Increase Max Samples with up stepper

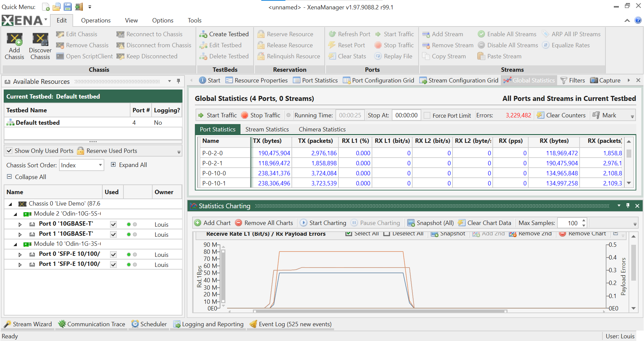coord(584,220)
